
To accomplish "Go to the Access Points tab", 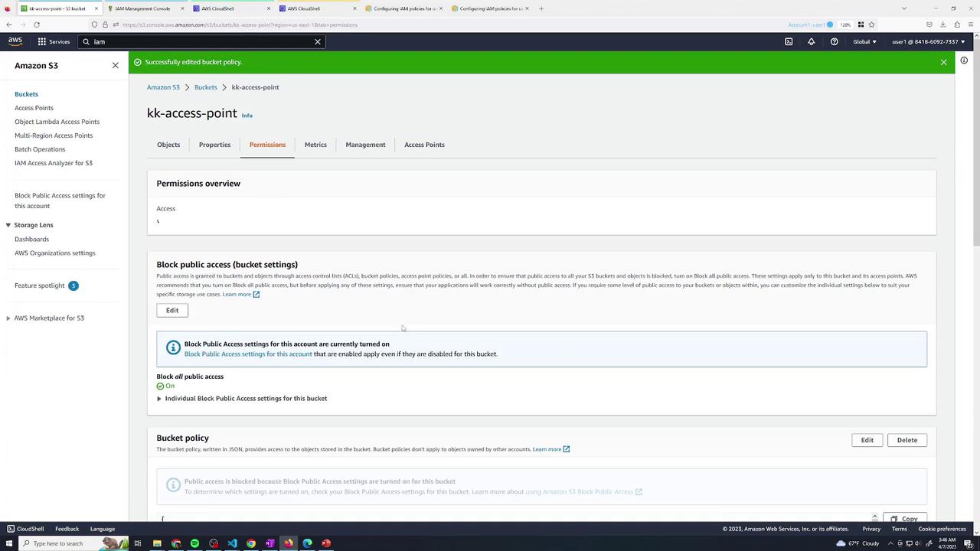I will click(x=424, y=145).
